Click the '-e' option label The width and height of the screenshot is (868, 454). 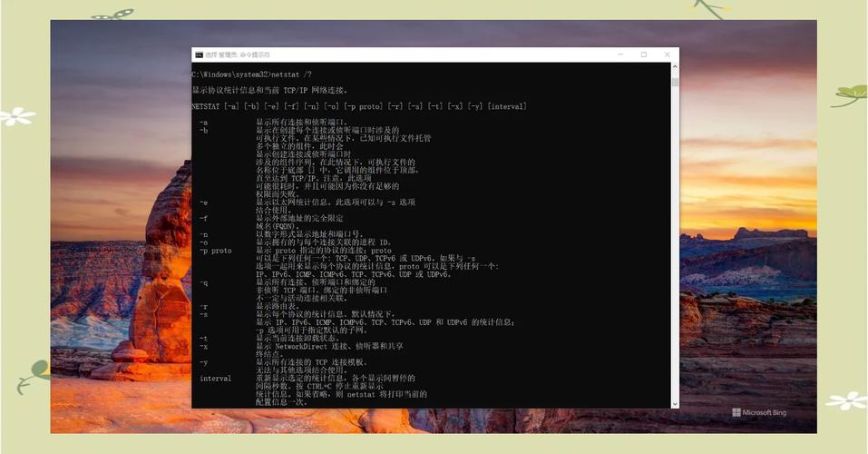[204, 202]
